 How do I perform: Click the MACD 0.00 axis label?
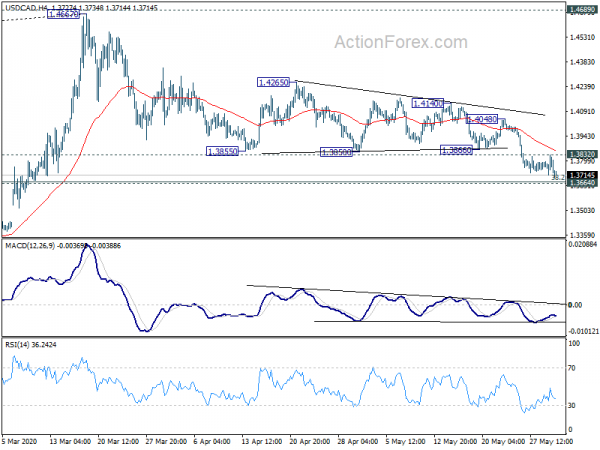(575, 305)
